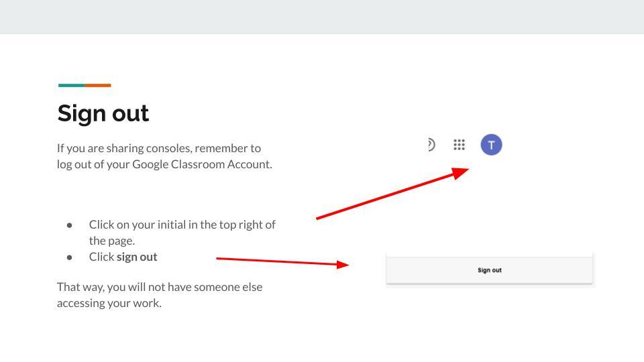
Task: Click "the page." line in first bullet
Action: [112, 241]
